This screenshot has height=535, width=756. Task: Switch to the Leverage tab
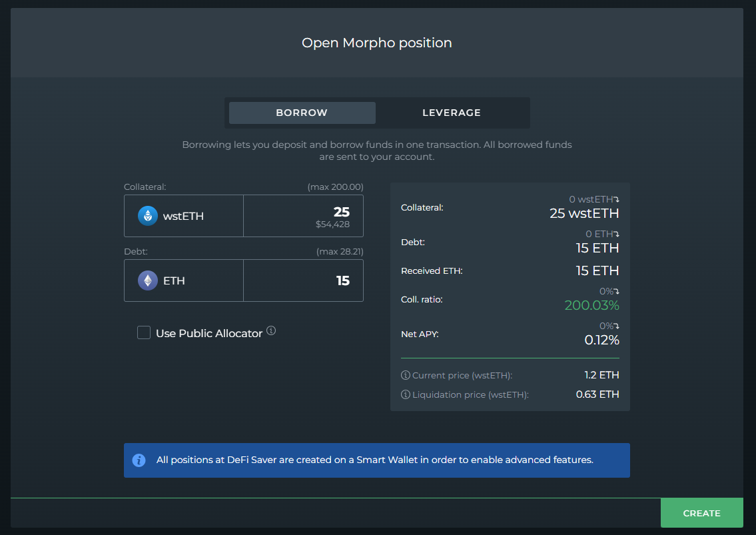pos(451,113)
